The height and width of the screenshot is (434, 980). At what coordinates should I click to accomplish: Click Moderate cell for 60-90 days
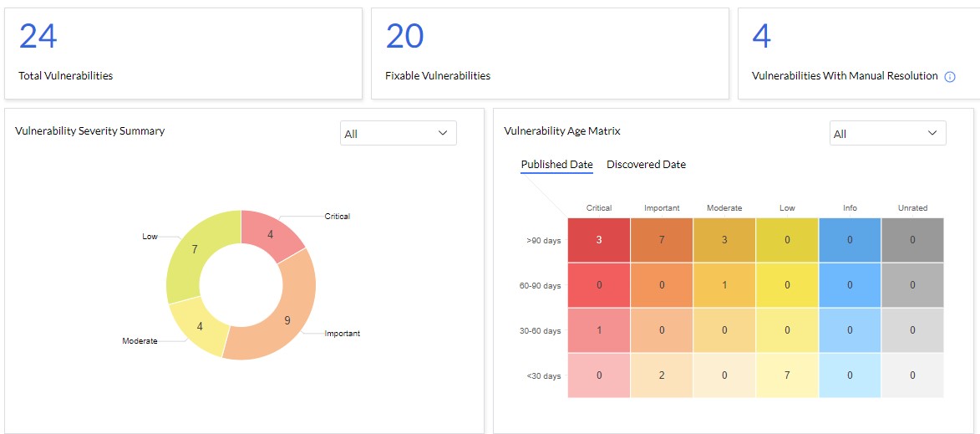tap(724, 286)
